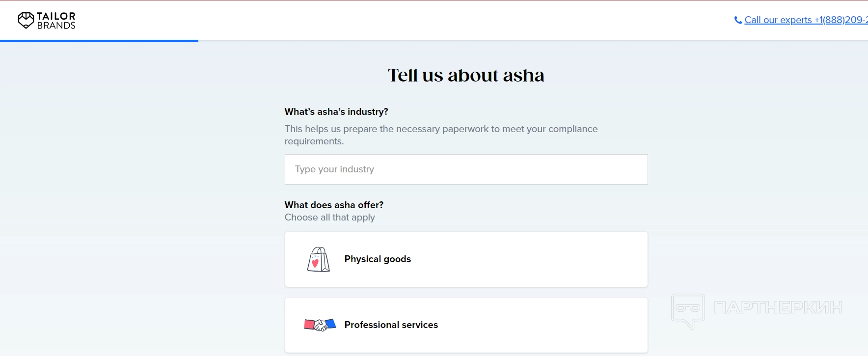Click the handshake icon

coord(320,325)
